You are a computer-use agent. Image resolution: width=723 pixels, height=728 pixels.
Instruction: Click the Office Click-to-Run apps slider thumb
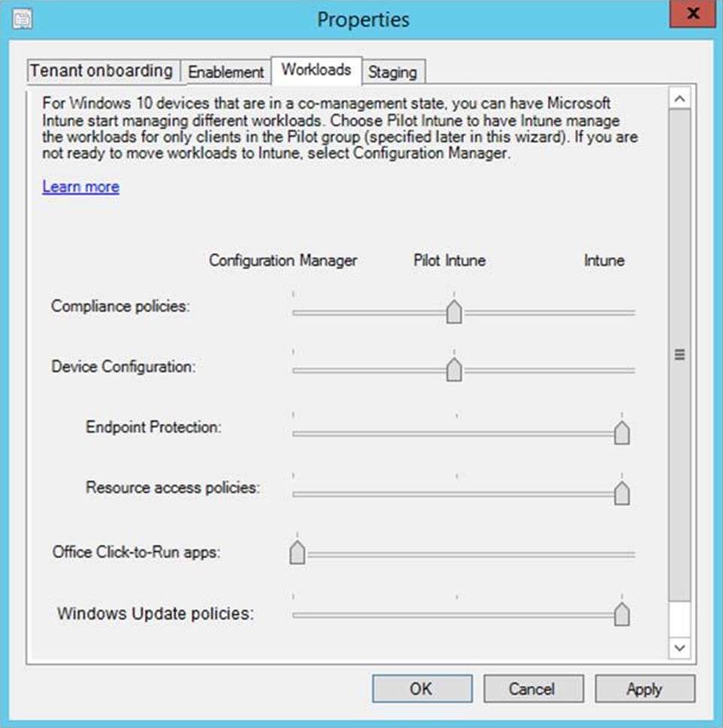coord(298,553)
